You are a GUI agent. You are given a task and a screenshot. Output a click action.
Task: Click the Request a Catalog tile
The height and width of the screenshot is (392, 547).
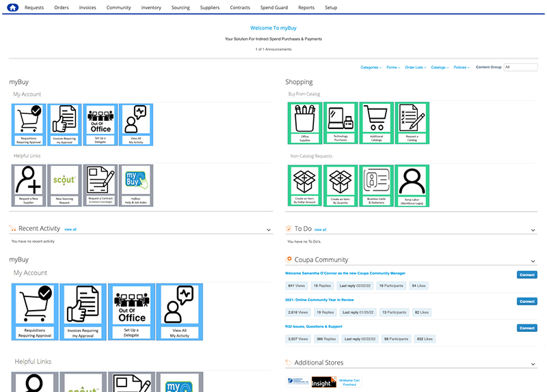coord(412,124)
